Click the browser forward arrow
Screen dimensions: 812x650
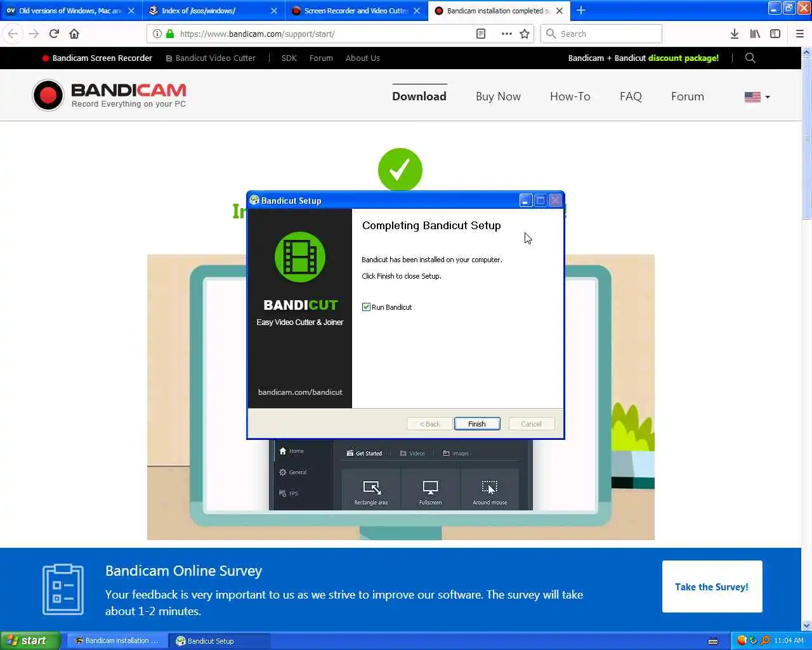(x=34, y=34)
